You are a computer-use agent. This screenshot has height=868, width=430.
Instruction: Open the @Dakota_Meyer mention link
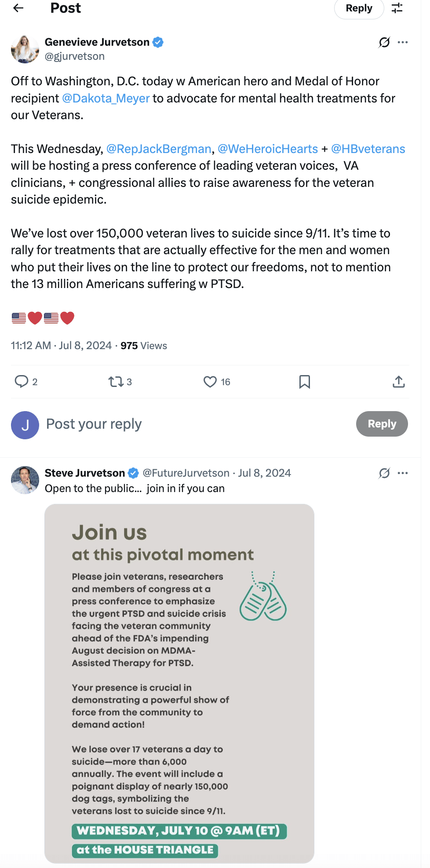coord(106,98)
